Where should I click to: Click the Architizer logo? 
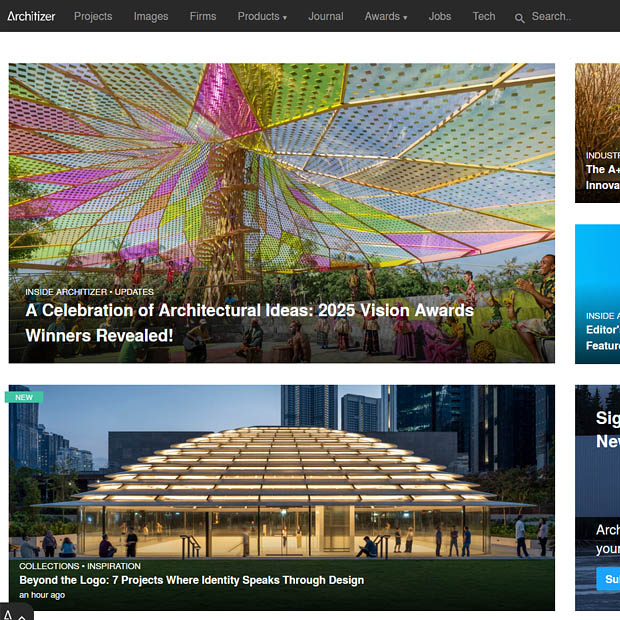[31, 16]
